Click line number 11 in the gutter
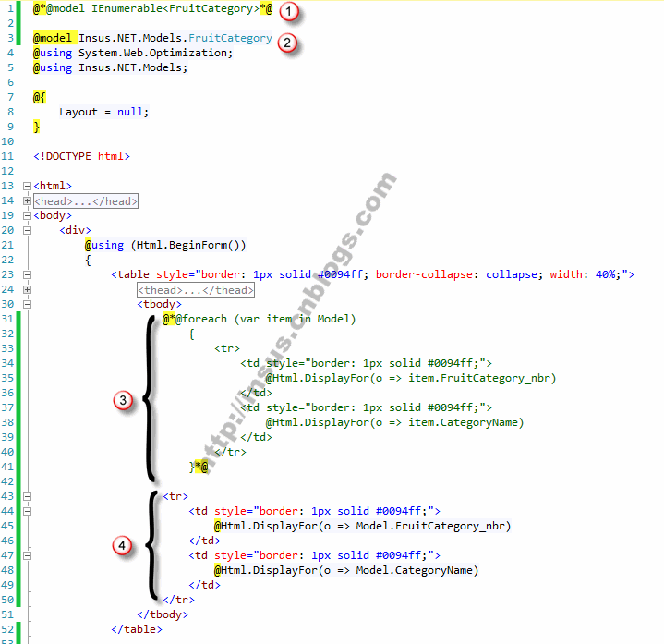The image size is (664, 644). point(7,156)
